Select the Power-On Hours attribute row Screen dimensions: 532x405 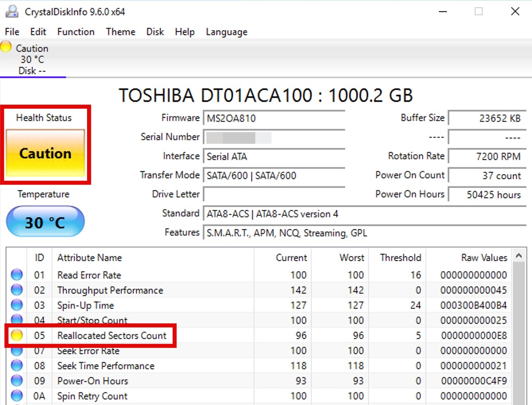[260, 381]
